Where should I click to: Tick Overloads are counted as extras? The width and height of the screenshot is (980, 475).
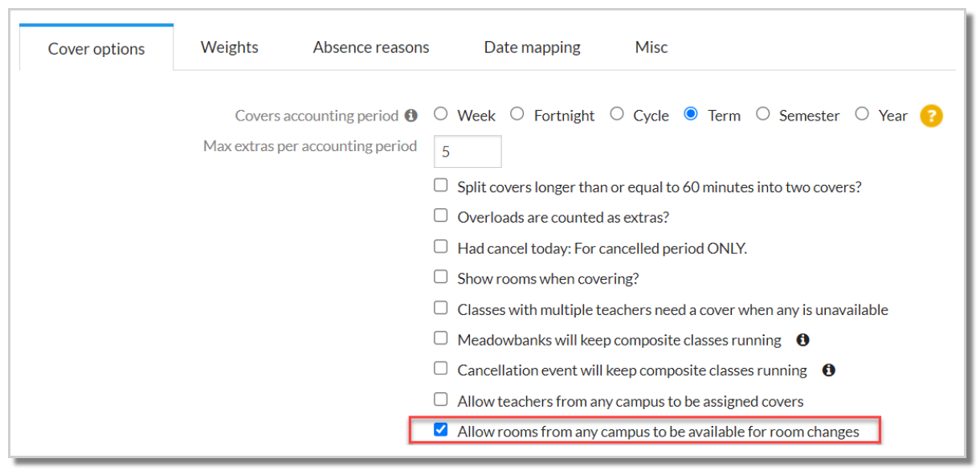tap(440, 216)
